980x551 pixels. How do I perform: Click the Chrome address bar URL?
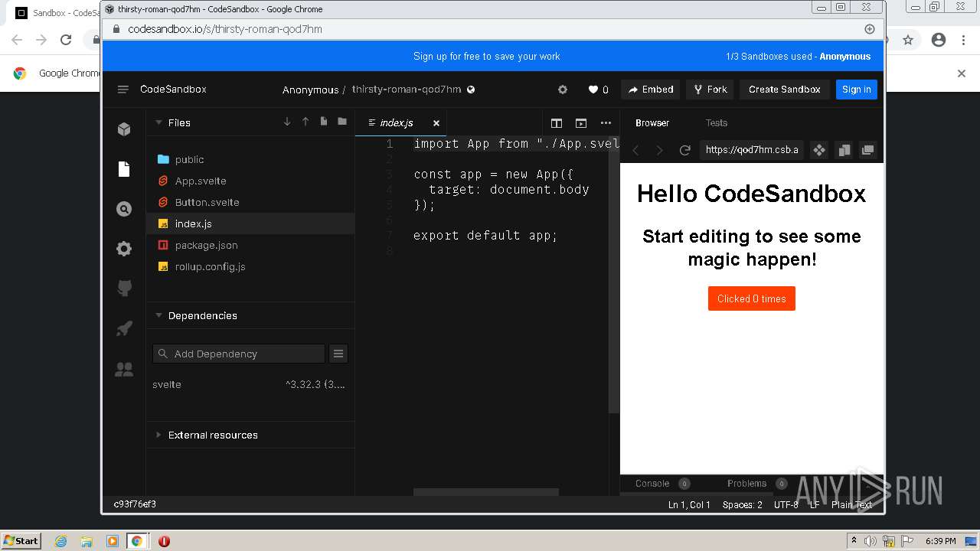[225, 29]
